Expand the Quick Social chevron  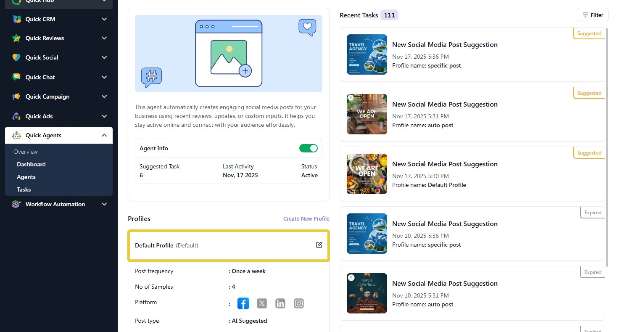[104, 57]
